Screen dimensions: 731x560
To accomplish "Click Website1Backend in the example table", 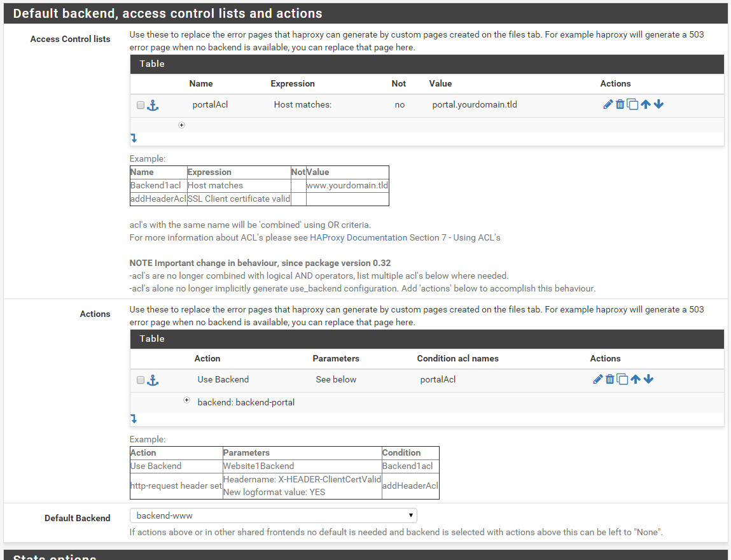I will tap(258, 466).
